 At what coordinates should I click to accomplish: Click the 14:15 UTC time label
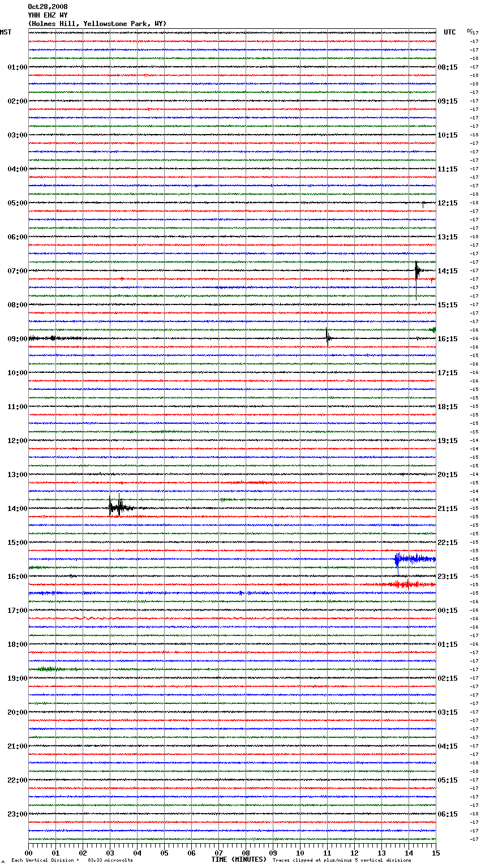[448, 271]
